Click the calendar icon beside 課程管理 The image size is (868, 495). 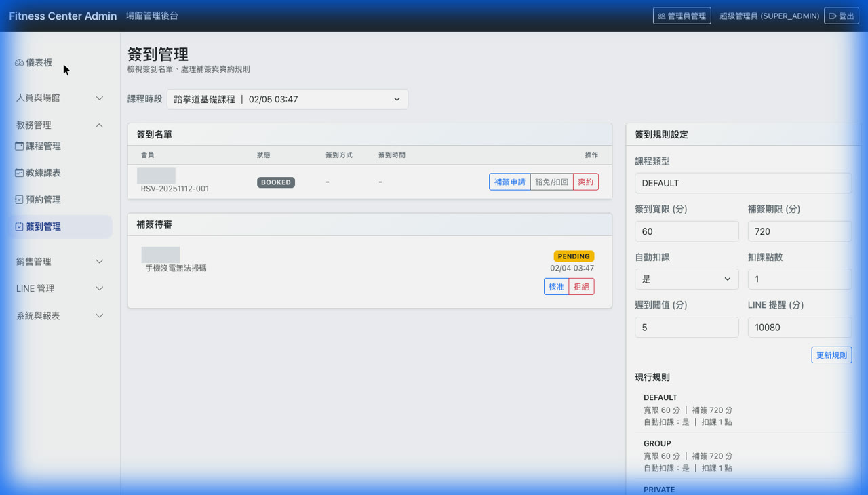tap(19, 146)
